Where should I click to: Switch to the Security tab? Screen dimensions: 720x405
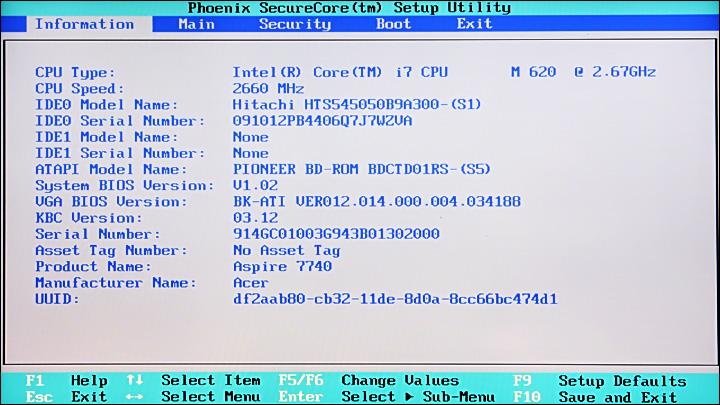pyautogui.click(x=295, y=24)
